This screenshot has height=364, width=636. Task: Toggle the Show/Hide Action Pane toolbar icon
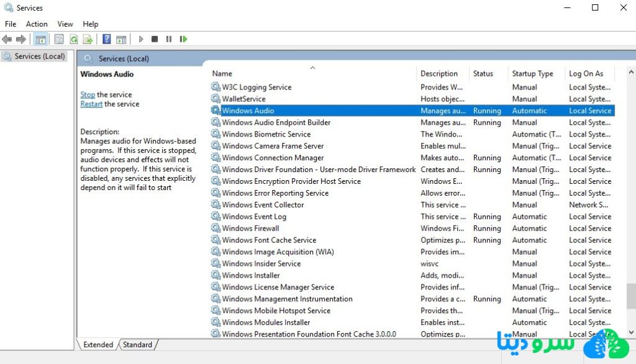pos(121,39)
